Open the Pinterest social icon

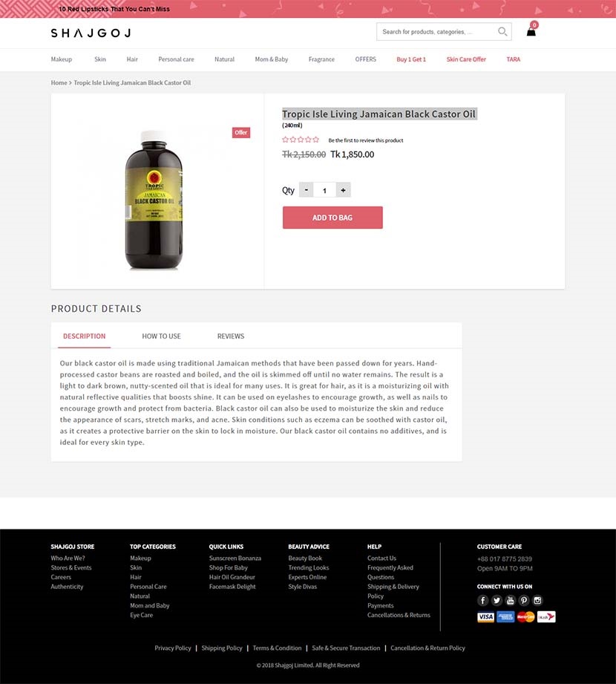523,600
